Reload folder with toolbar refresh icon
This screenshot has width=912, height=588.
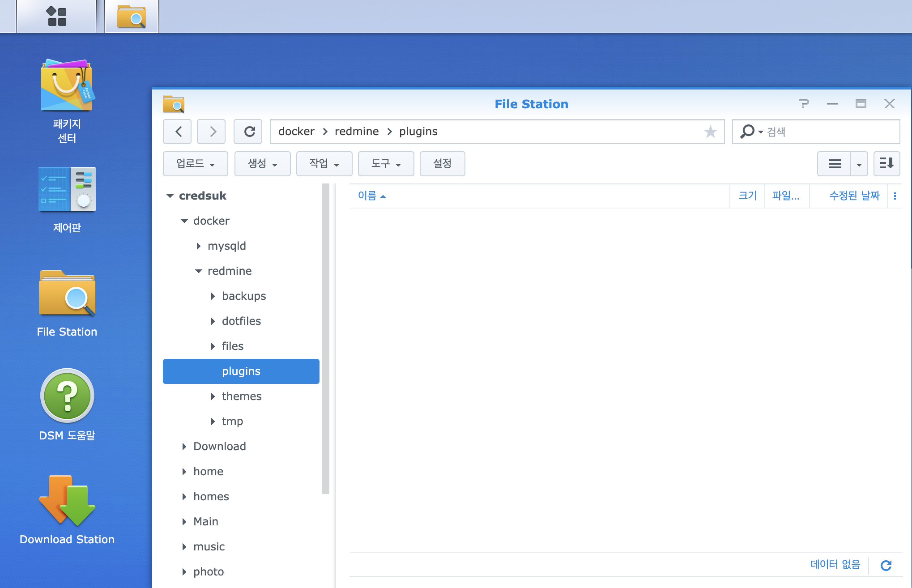[248, 132]
